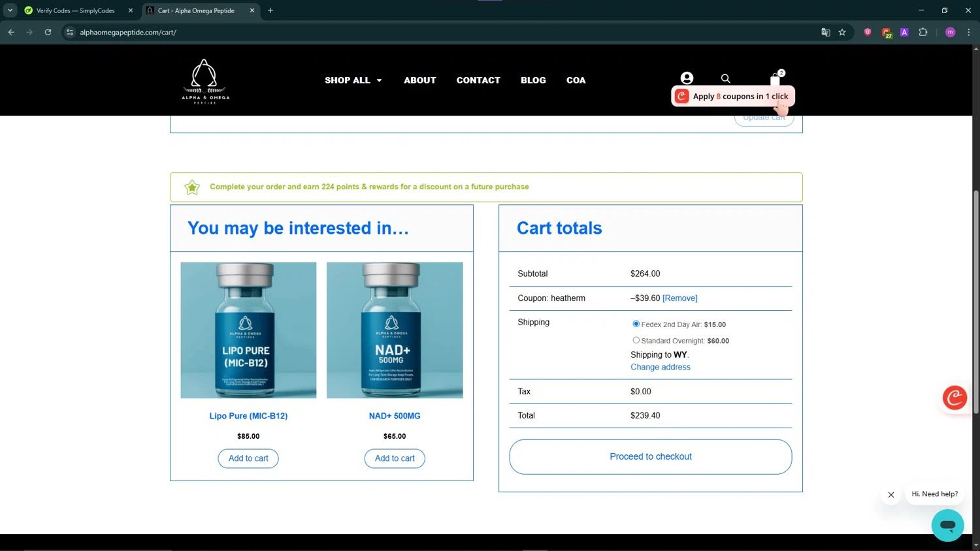Select Fedex 2nd Day Air shipping
980x551 pixels.
tap(636, 324)
